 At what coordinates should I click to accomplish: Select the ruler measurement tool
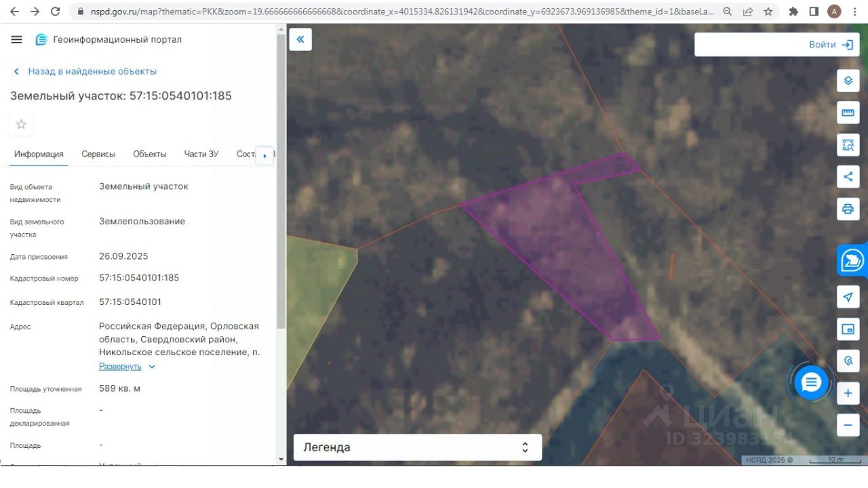pyautogui.click(x=848, y=113)
